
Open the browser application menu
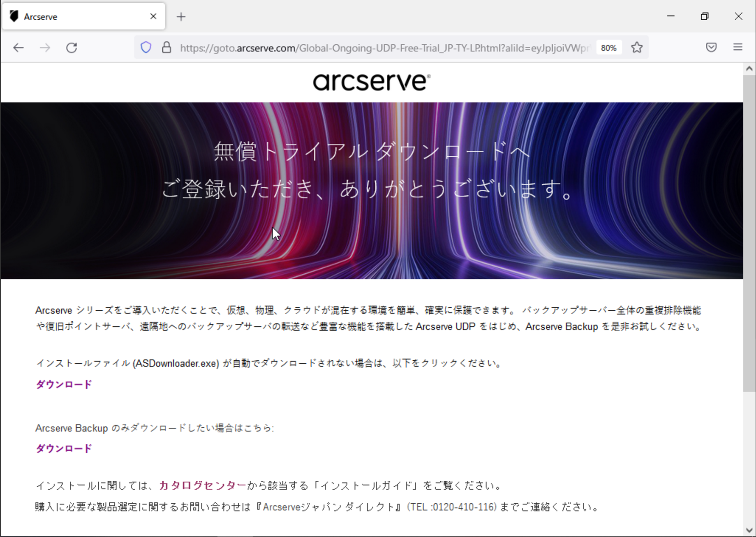click(x=737, y=47)
